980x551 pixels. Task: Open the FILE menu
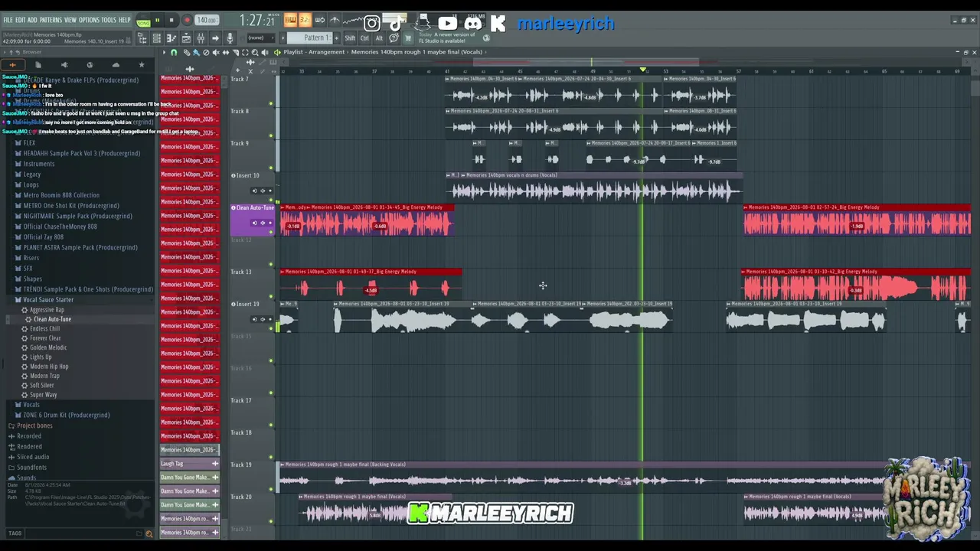click(x=8, y=20)
